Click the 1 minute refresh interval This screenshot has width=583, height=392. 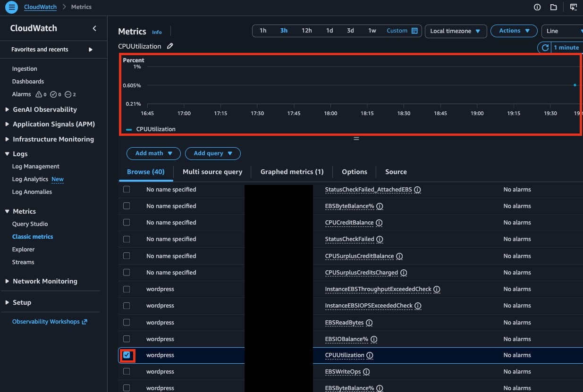[x=566, y=48]
